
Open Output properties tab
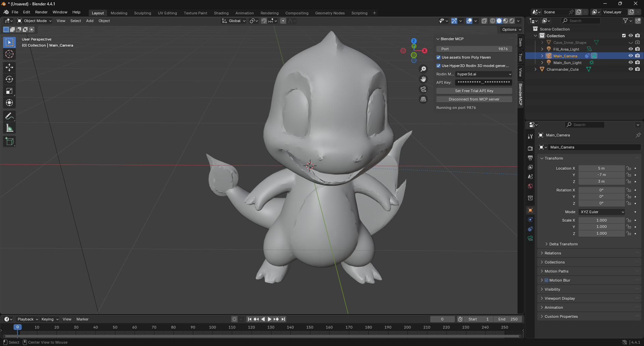click(x=530, y=158)
